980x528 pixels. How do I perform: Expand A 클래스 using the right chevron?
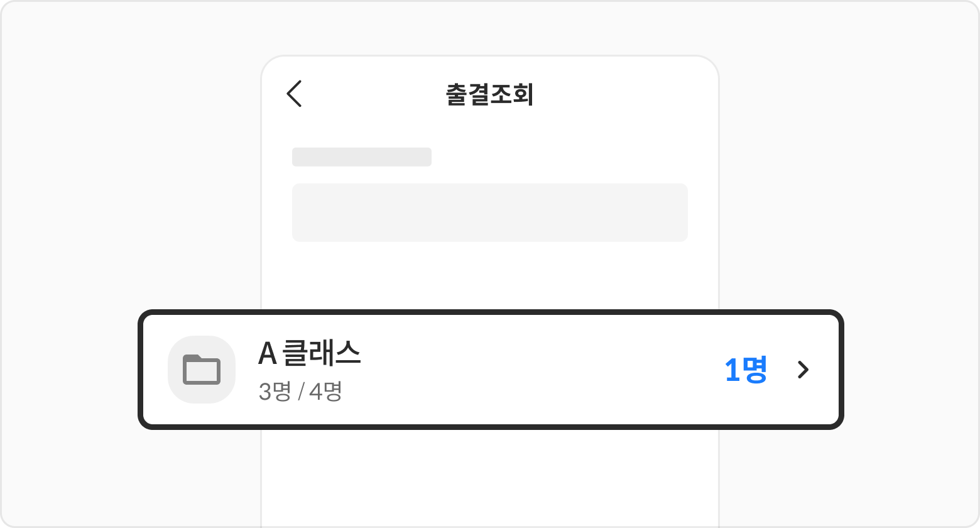point(802,370)
